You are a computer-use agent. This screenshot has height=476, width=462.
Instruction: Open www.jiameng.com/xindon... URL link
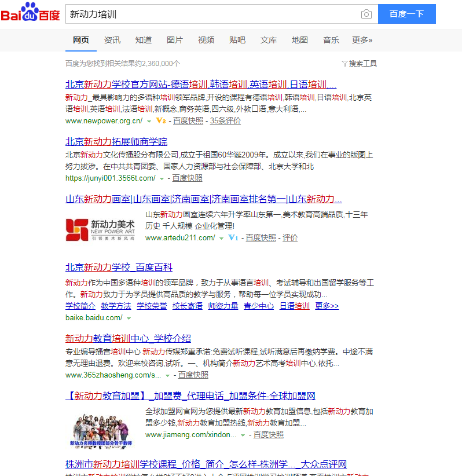(x=191, y=435)
